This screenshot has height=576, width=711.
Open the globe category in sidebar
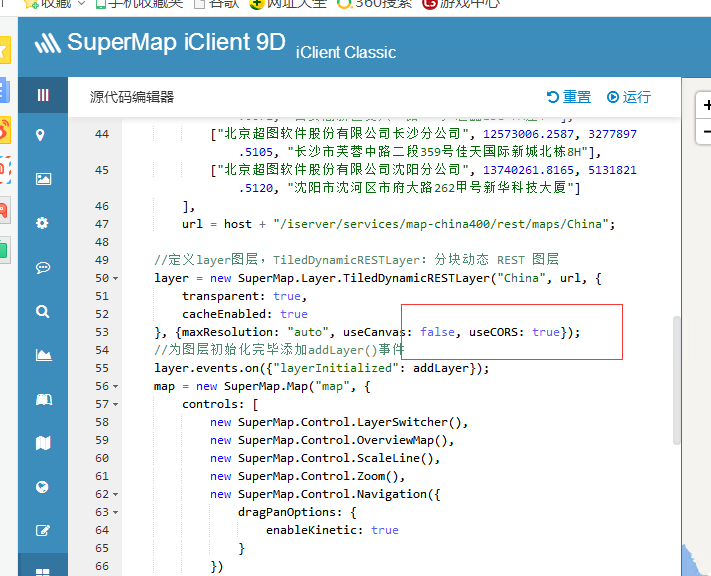tap(42, 487)
